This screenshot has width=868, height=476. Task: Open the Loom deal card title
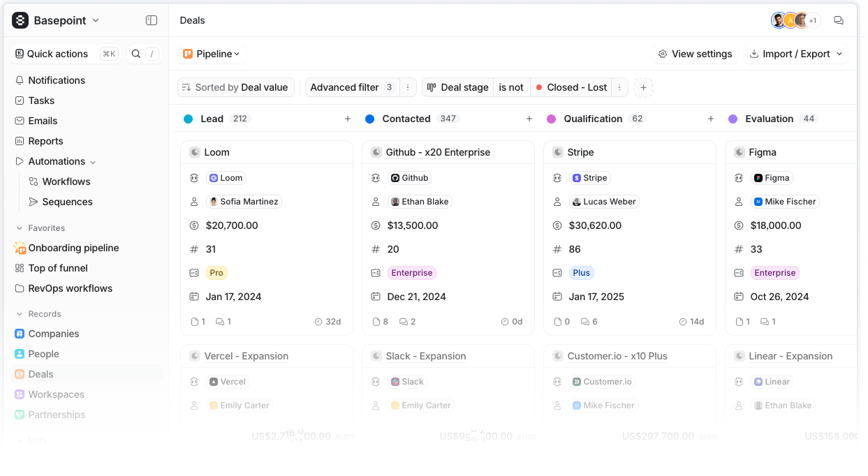click(216, 152)
